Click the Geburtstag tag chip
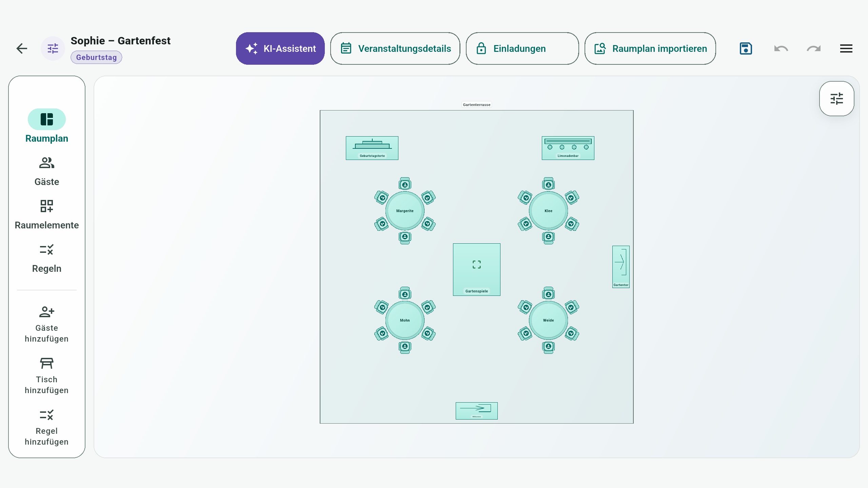Image resolution: width=868 pixels, height=488 pixels. pos(96,57)
